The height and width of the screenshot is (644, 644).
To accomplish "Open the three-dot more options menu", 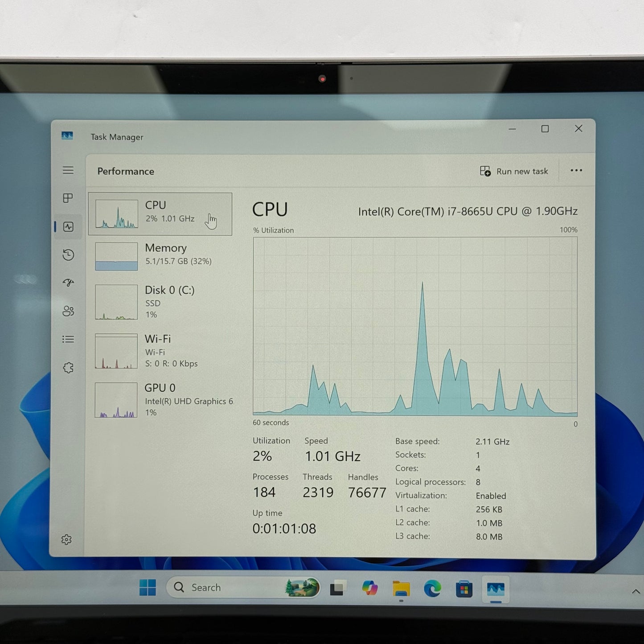I will click(x=576, y=171).
